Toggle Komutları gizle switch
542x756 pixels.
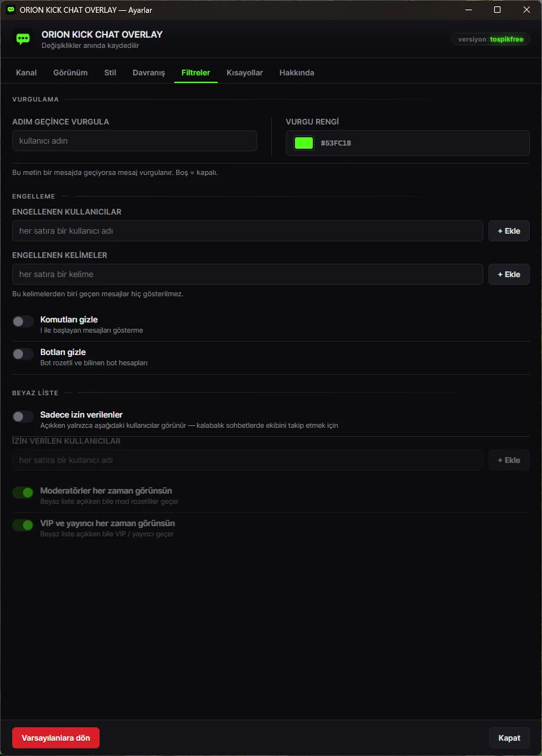(23, 322)
